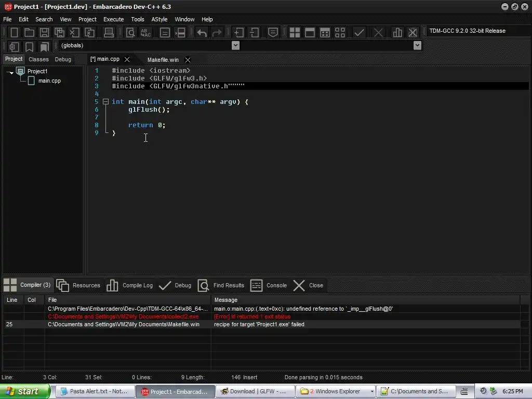
Task: Open the Project menu
Action: click(x=87, y=19)
